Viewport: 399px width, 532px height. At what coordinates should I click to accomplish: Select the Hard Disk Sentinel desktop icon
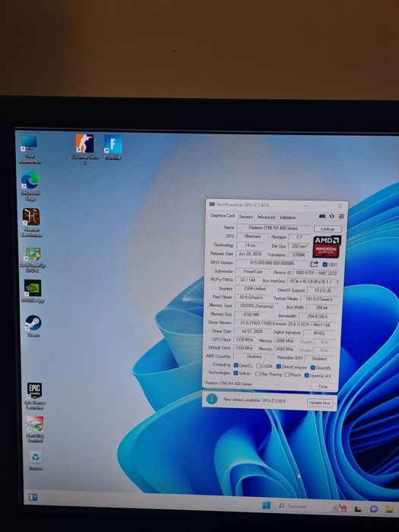point(35,429)
